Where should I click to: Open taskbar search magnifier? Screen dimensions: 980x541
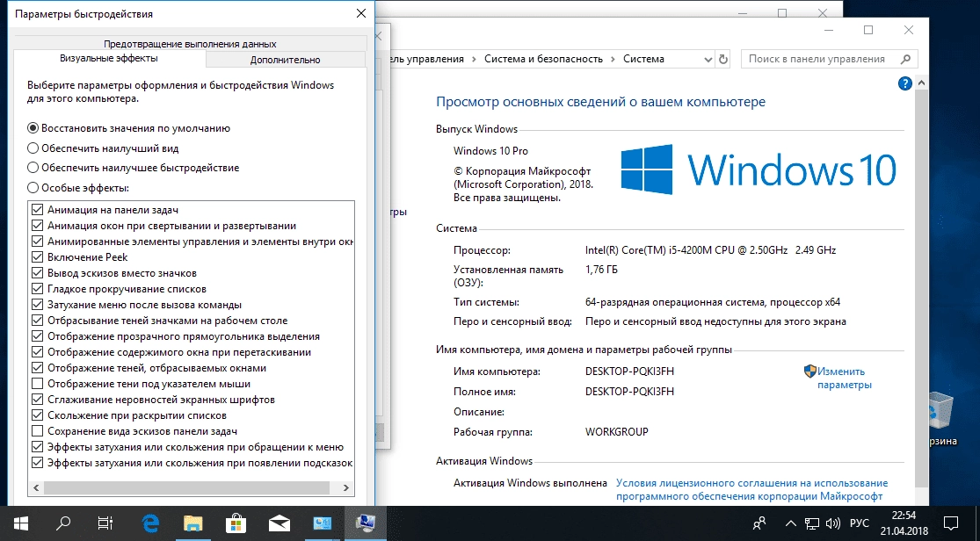pyautogui.click(x=63, y=523)
